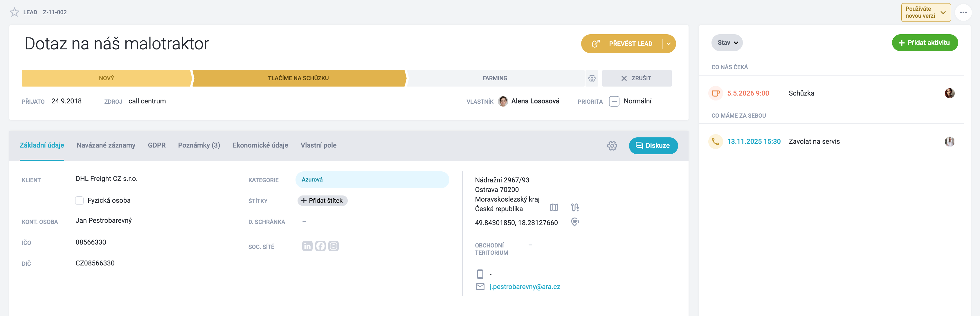Expand the Stav dropdown

tap(727, 43)
